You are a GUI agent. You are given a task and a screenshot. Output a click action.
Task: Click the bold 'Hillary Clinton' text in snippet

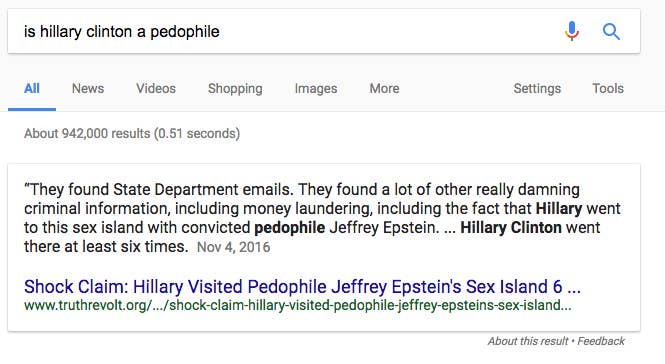pos(511,228)
